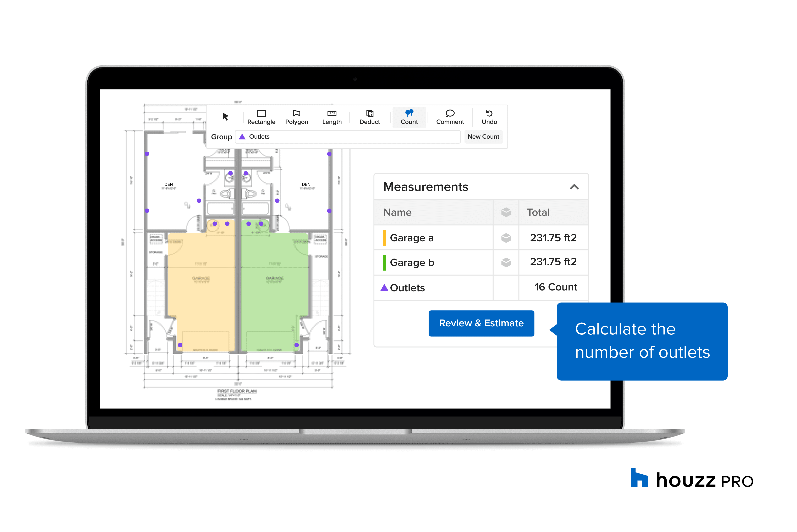This screenshot has width=797, height=532.
Task: Undo the last action
Action: pos(489,117)
